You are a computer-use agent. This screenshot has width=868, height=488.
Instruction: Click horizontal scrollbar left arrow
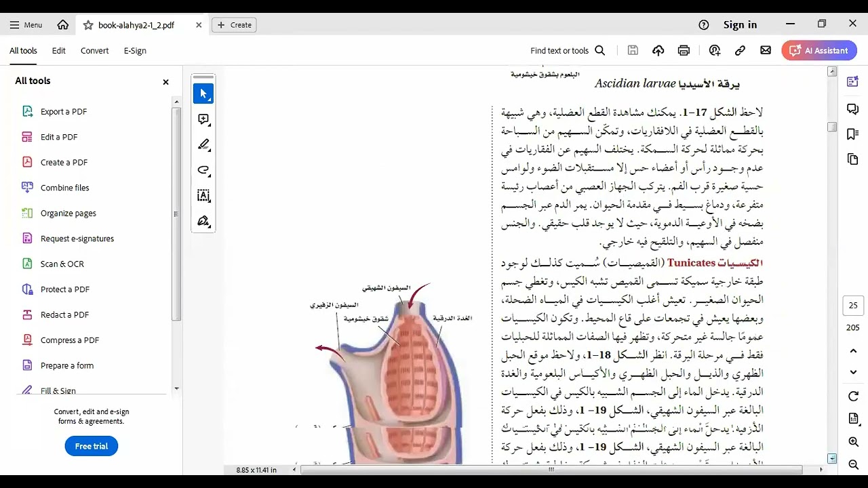click(294, 470)
